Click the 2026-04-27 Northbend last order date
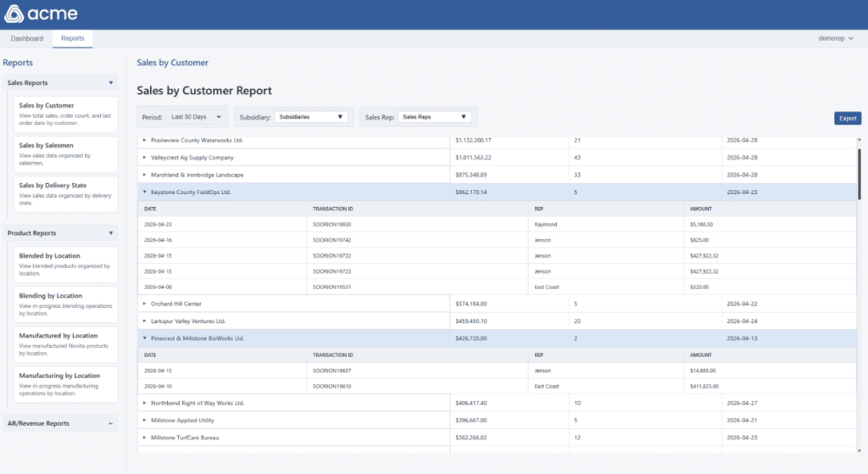The image size is (868, 474). pos(742,403)
